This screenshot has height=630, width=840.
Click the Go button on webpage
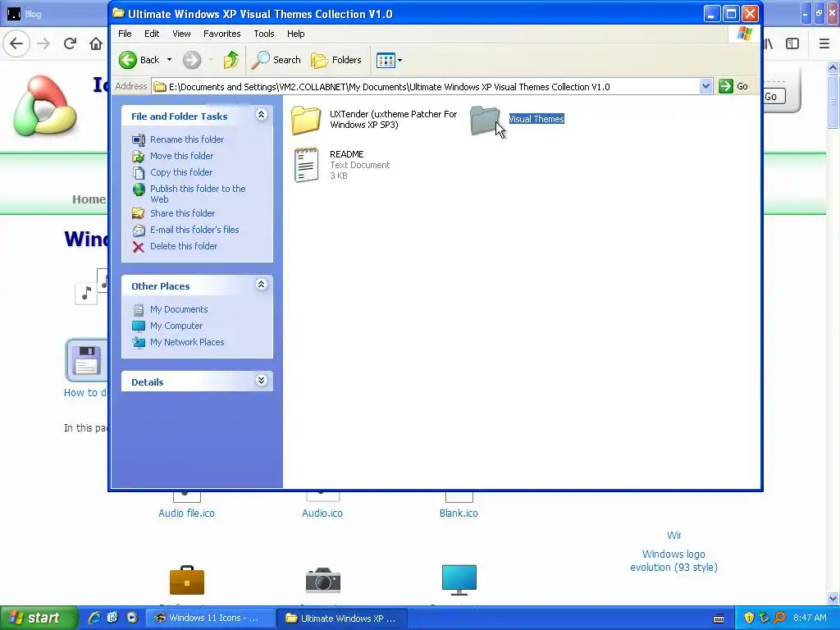(x=773, y=97)
